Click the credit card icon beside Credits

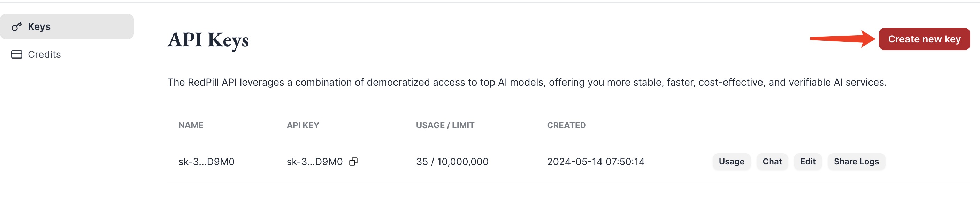tap(17, 54)
